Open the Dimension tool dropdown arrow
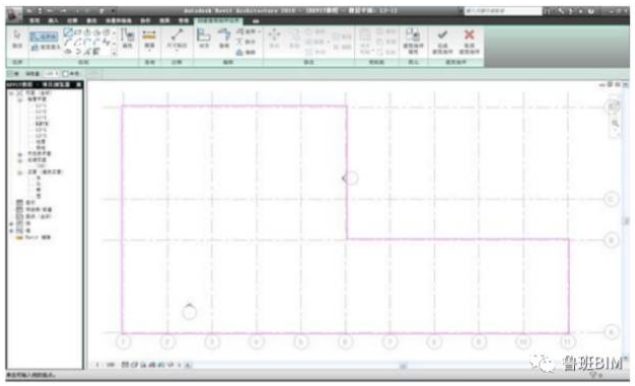Image resolution: width=635 pixels, height=386 pixels. click(177, 51)
